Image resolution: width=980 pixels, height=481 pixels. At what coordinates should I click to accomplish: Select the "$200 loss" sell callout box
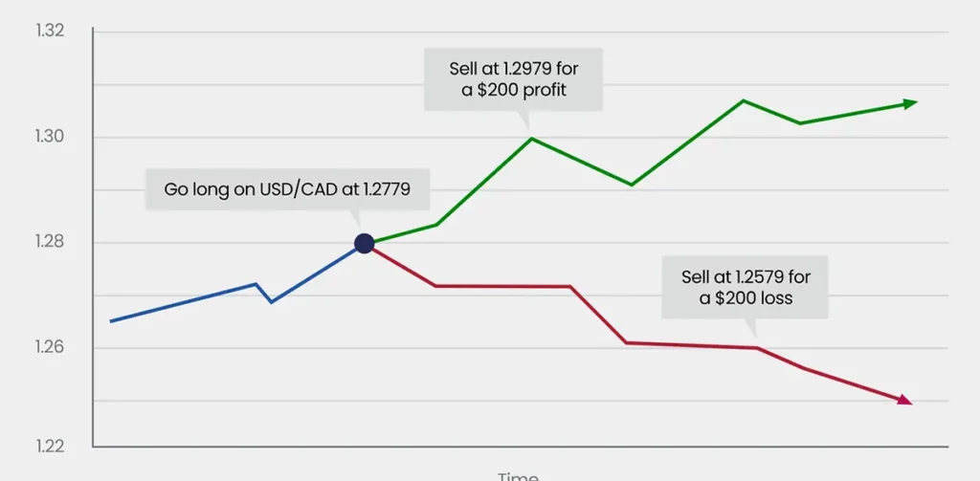tap(746, 287)
